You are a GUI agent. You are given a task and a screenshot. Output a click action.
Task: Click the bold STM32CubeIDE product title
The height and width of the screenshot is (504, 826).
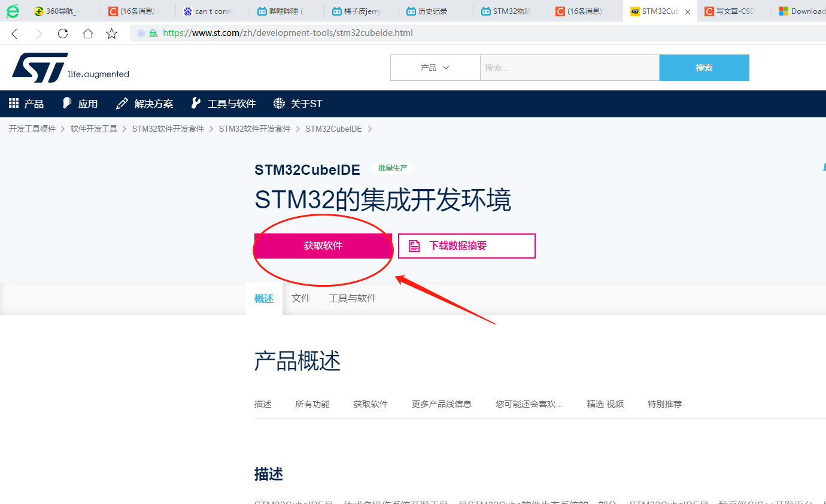[308, 170]
